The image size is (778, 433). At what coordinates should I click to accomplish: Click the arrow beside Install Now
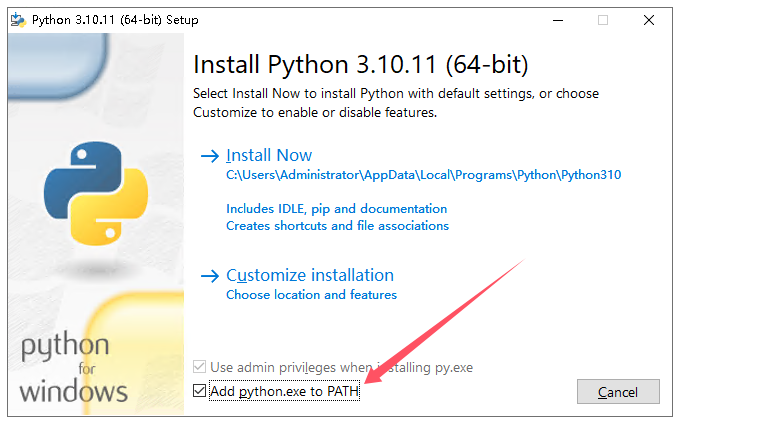[x=210, y=156]
